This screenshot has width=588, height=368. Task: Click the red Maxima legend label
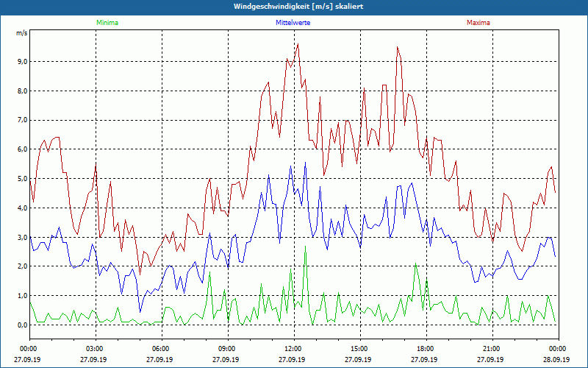pyautogui.click(x=478, y=23)
